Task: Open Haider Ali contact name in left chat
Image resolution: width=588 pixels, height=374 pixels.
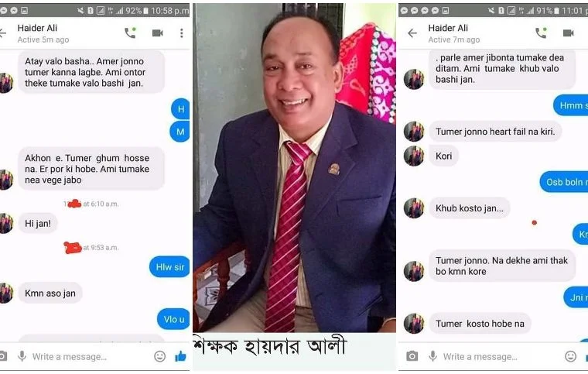Action: (x=37, y=28)
